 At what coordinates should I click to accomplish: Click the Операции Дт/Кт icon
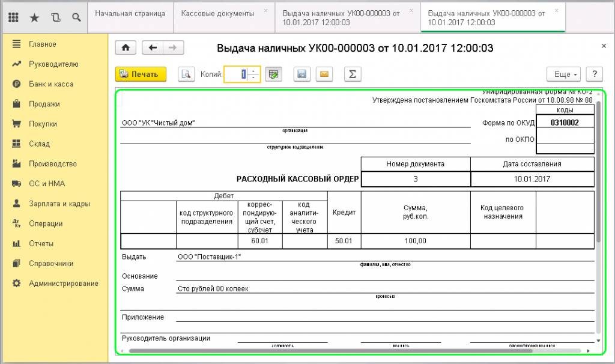16,223
